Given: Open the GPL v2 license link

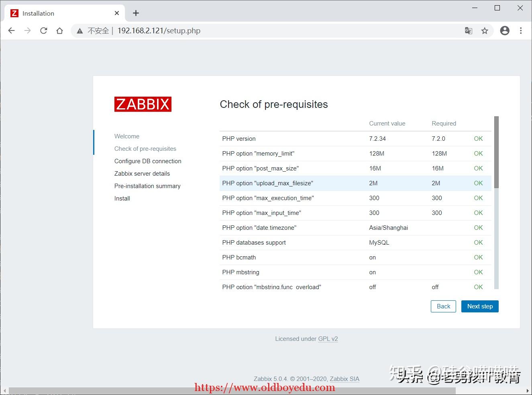Looking at the screenshot, I should tap(328, 339).
